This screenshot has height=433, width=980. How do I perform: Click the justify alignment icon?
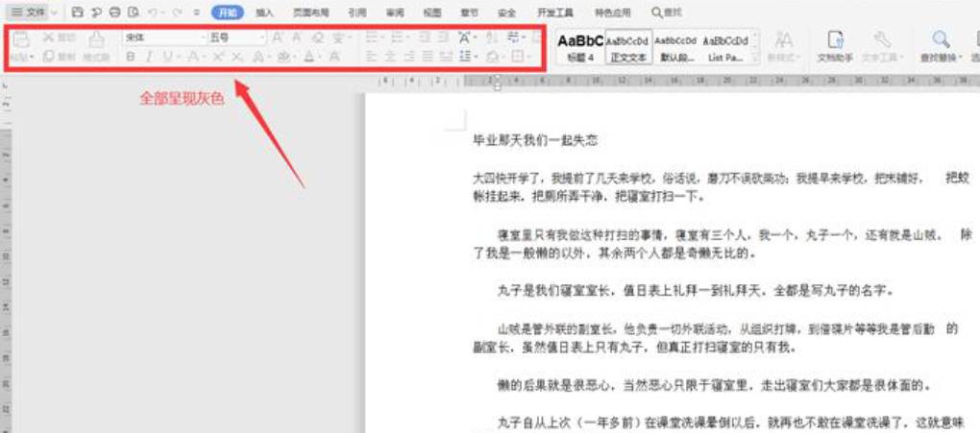[428, 57]
